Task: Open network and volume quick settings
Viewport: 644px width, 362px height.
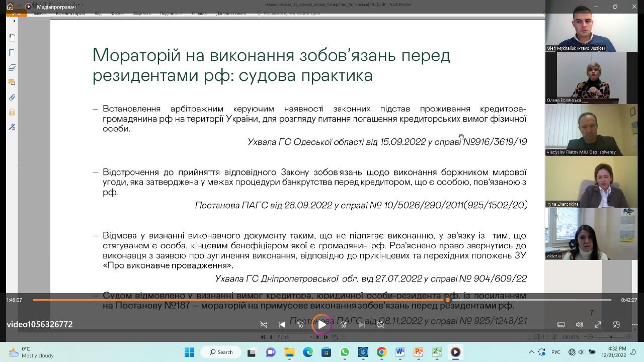Action: (581, 352)
